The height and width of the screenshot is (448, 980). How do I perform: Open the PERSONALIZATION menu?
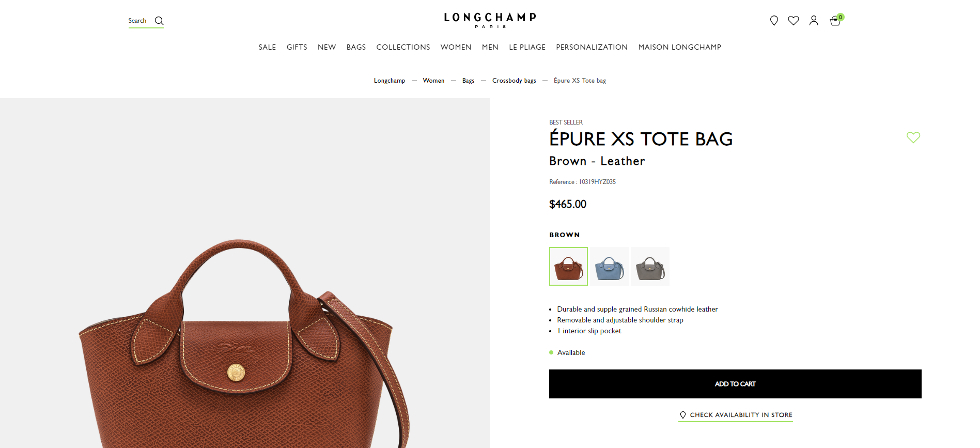coord(592,47)
